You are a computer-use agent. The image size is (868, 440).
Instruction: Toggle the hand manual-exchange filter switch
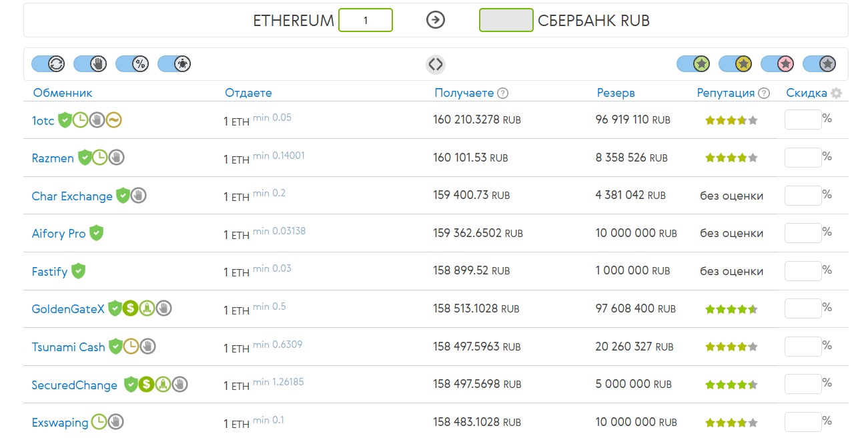[x=90, y=64]
